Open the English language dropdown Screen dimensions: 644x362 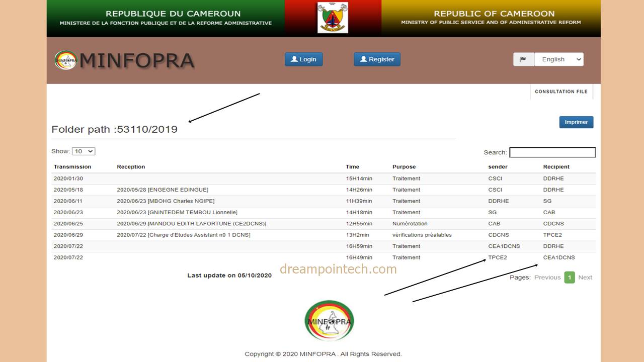click(558, 59)
